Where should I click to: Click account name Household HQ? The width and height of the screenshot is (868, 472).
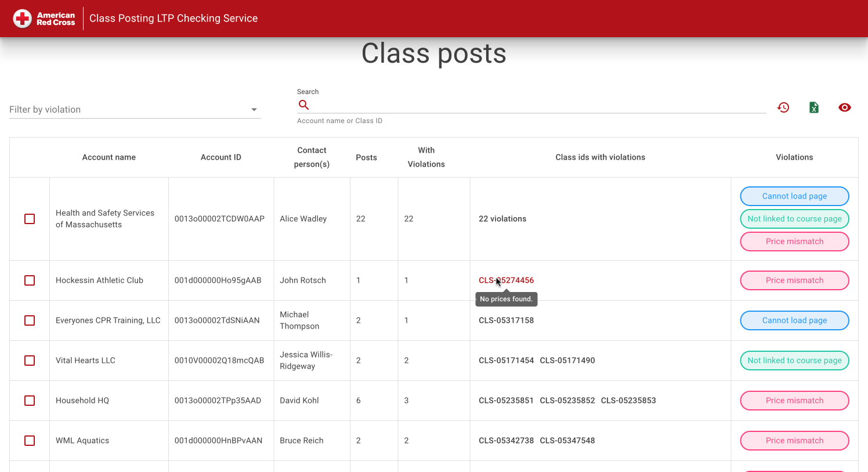point(82,401)
